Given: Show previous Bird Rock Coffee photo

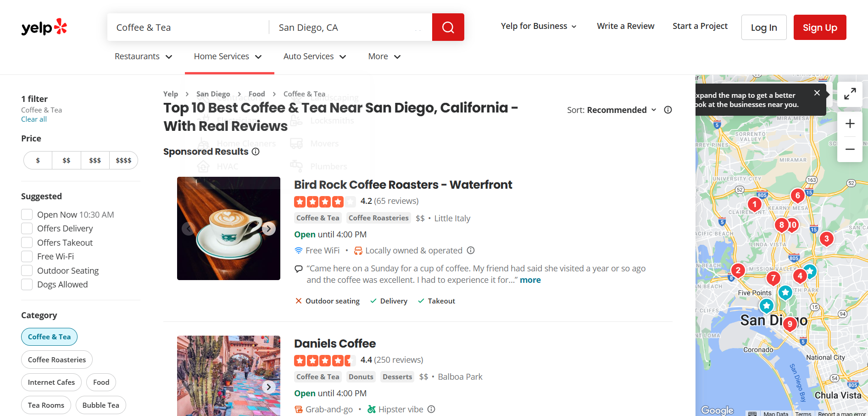Looking at the screenshot, I should pyautogui.click(x=189, y=228).
